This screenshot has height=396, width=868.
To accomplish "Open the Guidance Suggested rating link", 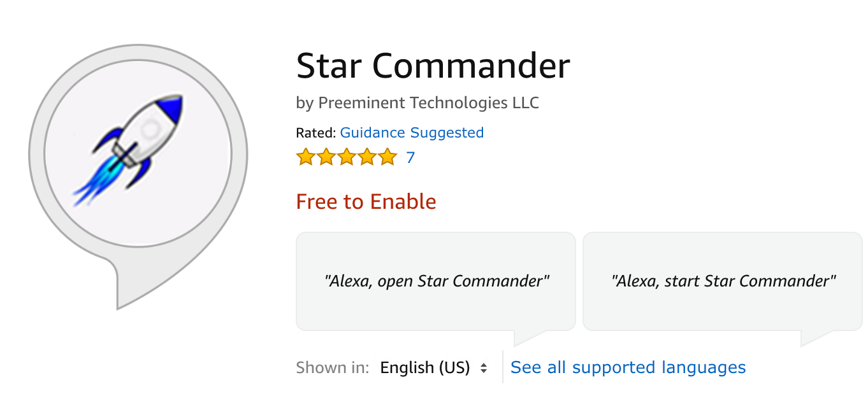I will [412, 133].
